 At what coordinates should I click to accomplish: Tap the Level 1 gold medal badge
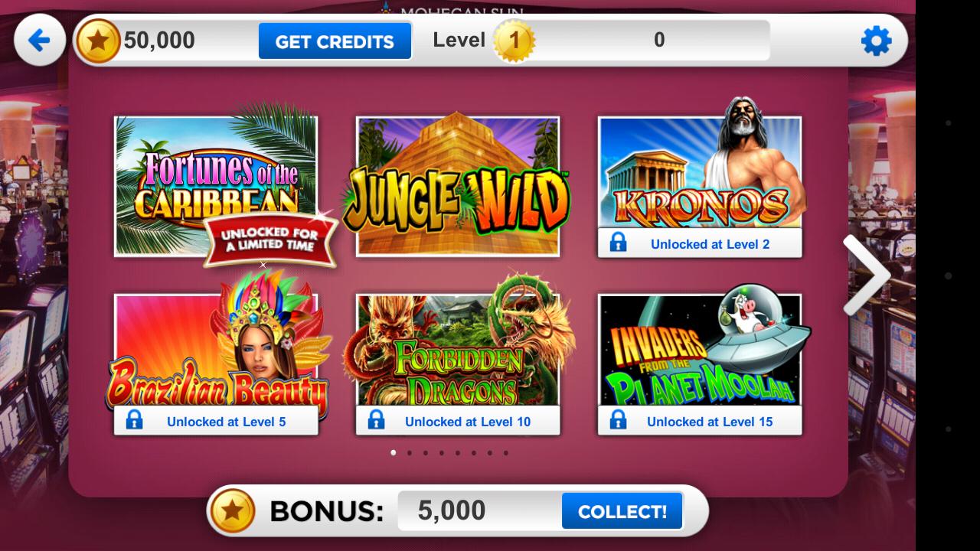(514, 41)
